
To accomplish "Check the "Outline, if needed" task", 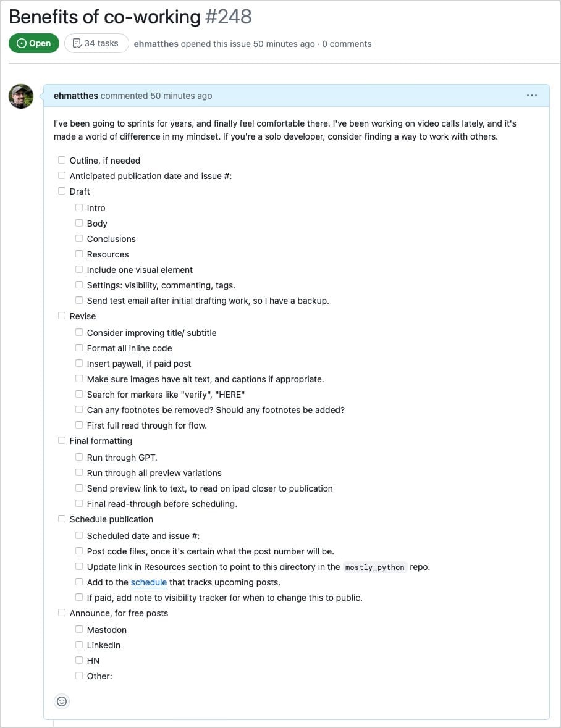I will tap(61, 159).
